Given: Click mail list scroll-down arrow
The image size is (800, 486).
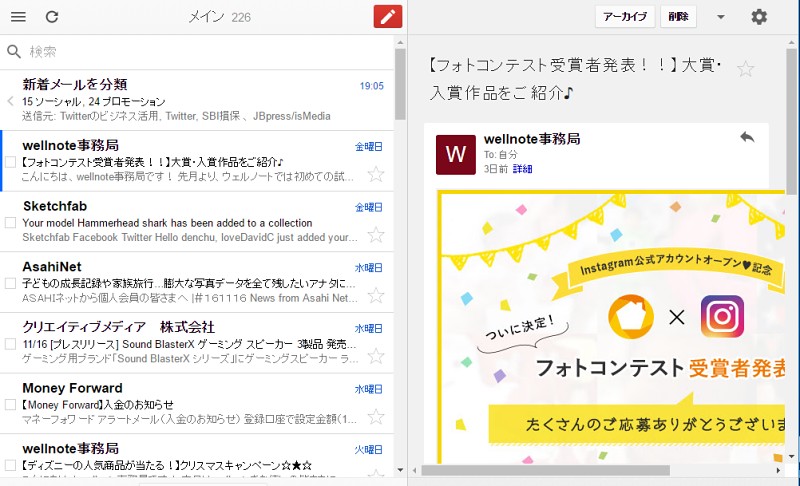Looking at the screenshot, I should [400, 470].
